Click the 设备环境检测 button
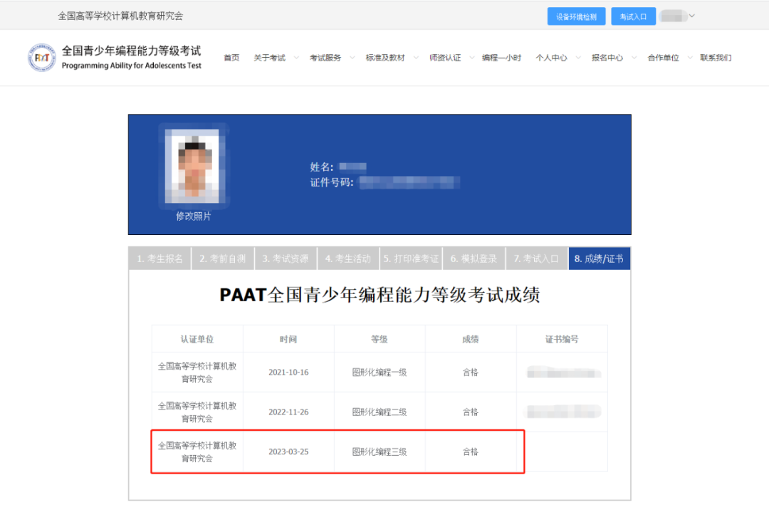Screen dimensions: 769x532 [576, 16]
